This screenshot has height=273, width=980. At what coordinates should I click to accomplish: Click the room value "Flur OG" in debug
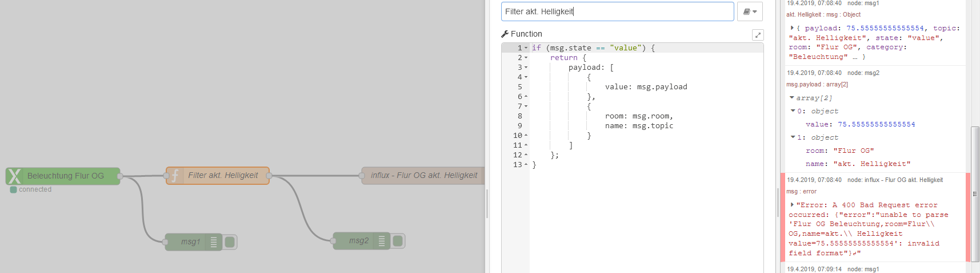click(853, 151)
